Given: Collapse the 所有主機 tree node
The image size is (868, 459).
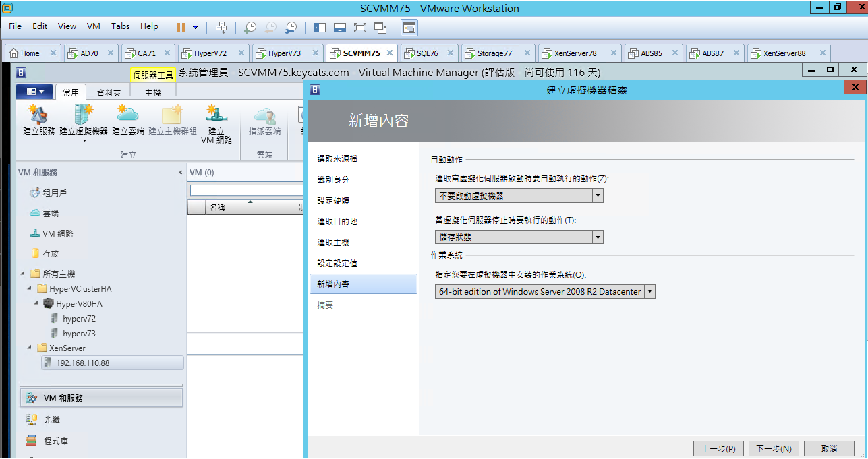Looking at the screenshot, I should coord(24,274).
